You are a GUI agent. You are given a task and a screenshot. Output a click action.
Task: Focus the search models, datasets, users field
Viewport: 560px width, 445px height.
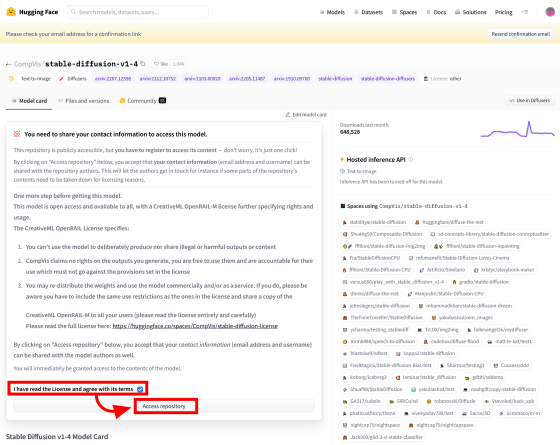click(138, 12)
